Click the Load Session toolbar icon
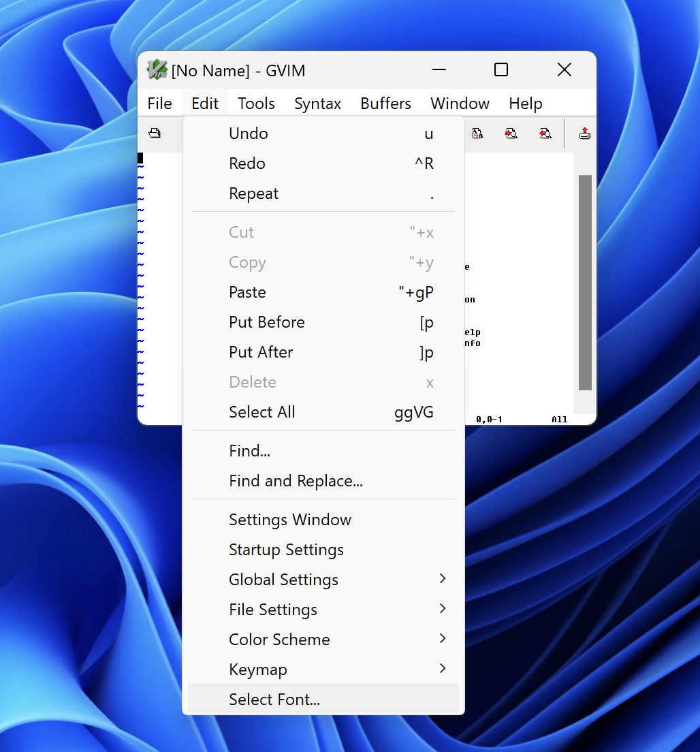 [x=584, y=134]
